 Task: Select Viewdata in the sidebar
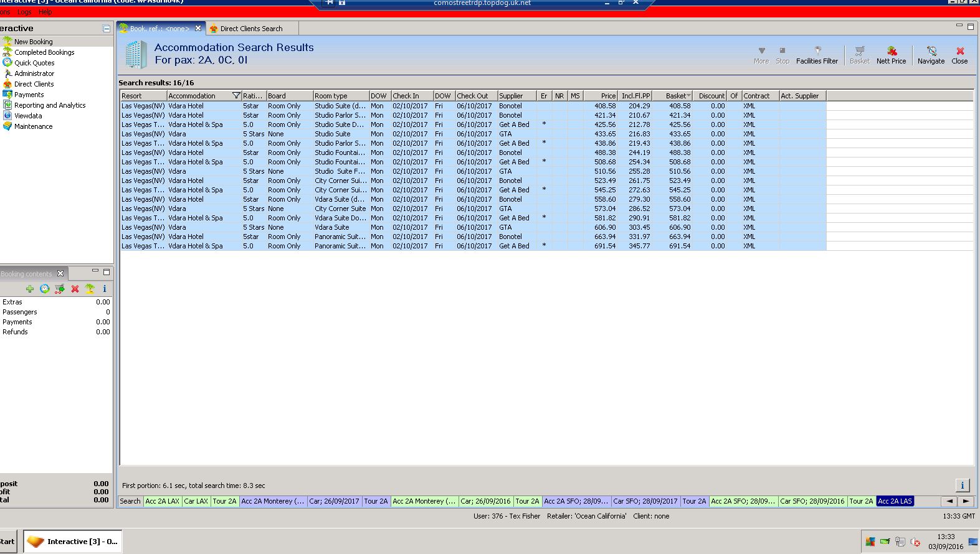pos(28,116)
